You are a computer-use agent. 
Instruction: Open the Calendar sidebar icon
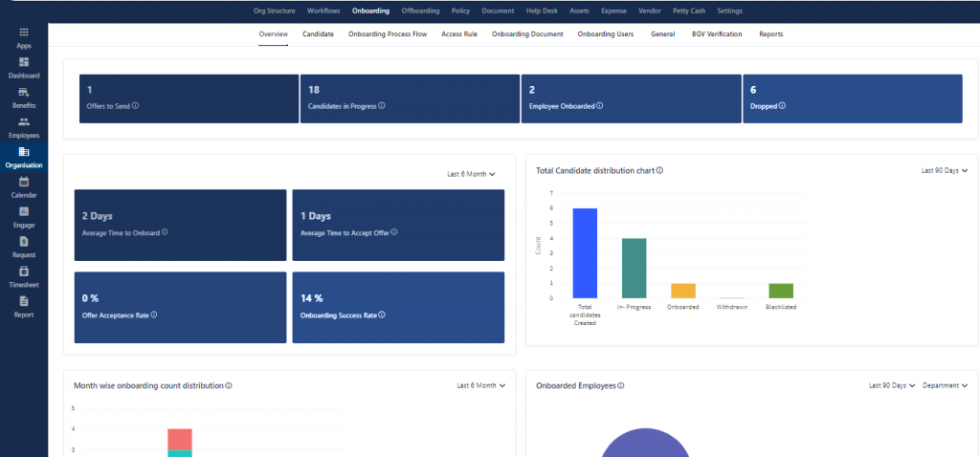coord(24,182)
